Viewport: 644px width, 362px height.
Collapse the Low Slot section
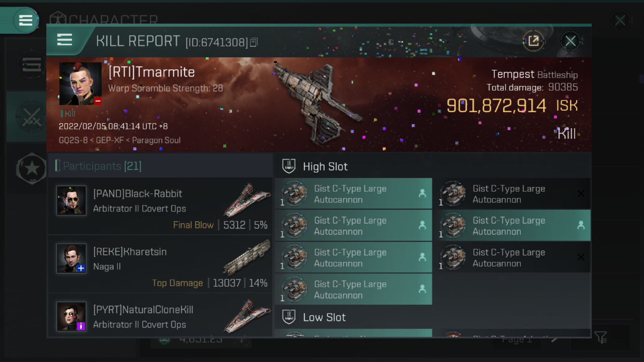[x=324, y=317]
